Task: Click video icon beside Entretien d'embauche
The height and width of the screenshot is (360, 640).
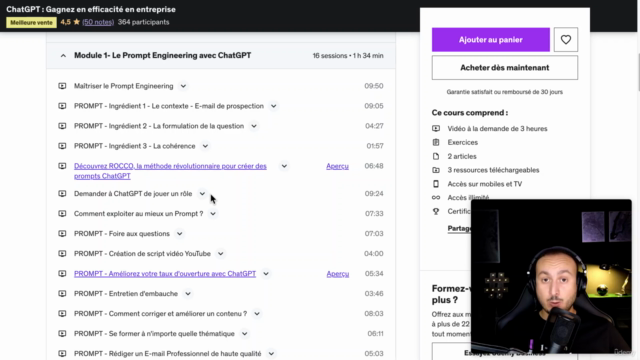Action: pos(62,293)
